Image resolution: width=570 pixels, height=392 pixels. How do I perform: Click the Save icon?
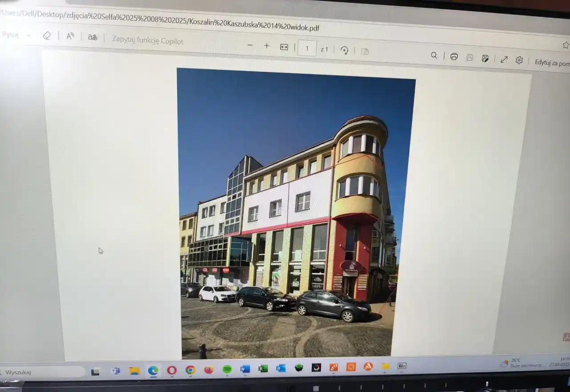[x=469, y=57]
